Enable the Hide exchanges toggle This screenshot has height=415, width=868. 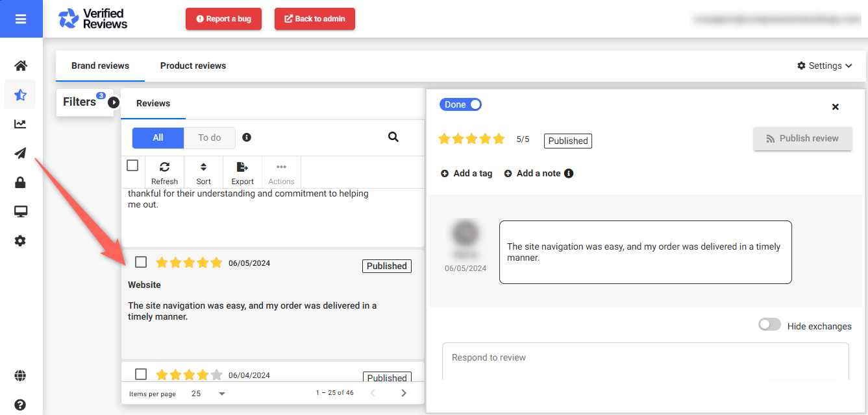pyautogui.click(x=769, y=325)
